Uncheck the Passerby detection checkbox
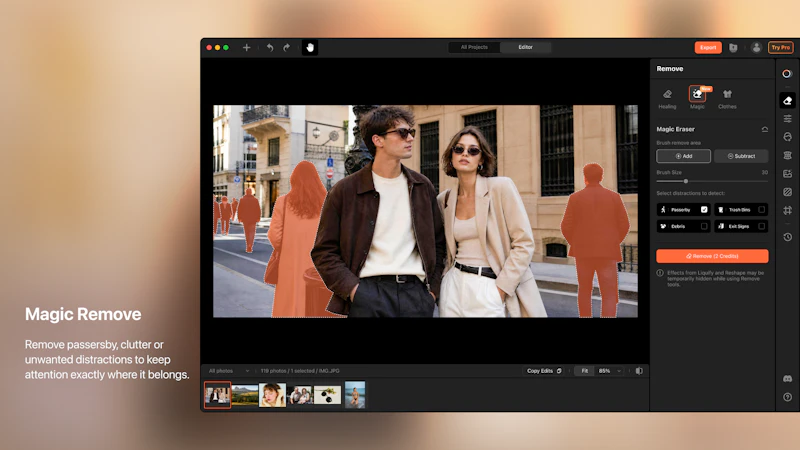This screenshot has width=800, height=450. pyautogui.click(x=704, y=210)
